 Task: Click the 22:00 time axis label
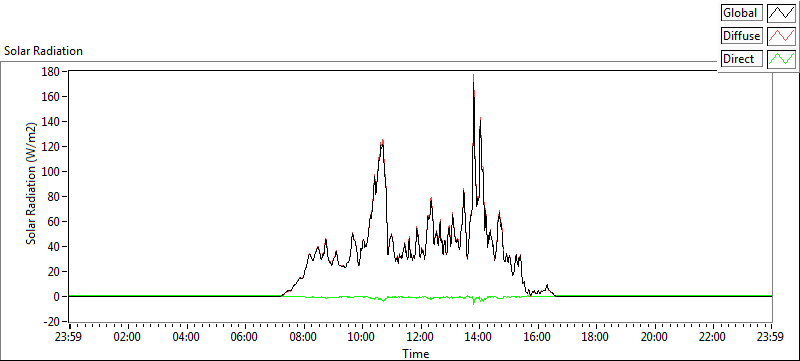(713, 337)
